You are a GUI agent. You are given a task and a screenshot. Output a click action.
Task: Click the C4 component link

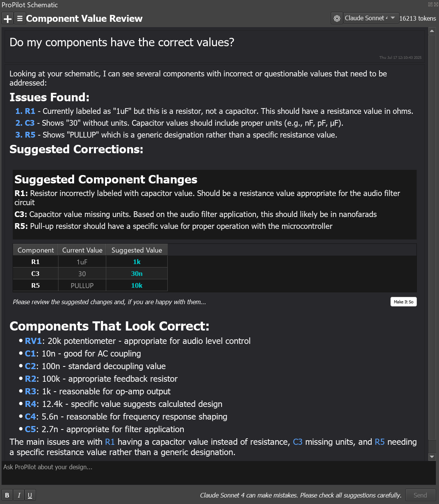point(30,416)
